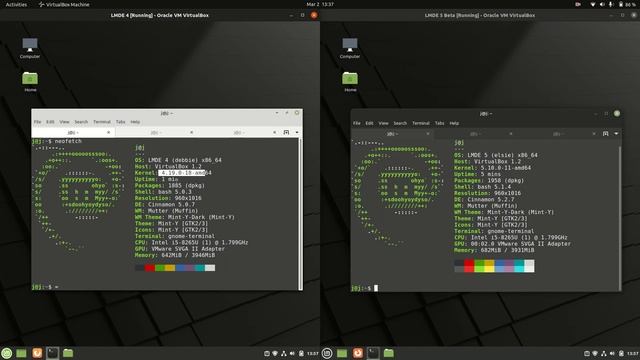Open Files manager from the LMDE 4 panel
Screen dimensions: 640x360
tap(68, 353)
